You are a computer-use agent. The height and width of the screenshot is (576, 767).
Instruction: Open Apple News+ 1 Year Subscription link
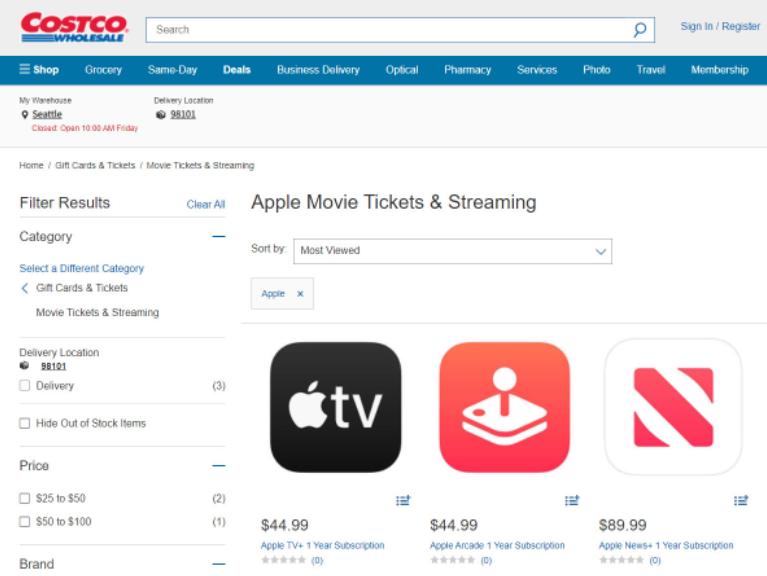pyautogui.click(x=666, y=545)
